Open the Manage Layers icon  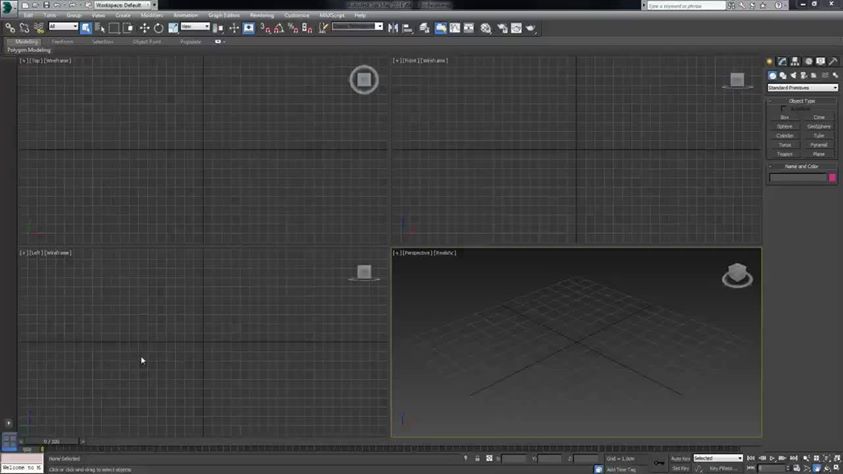424,28
